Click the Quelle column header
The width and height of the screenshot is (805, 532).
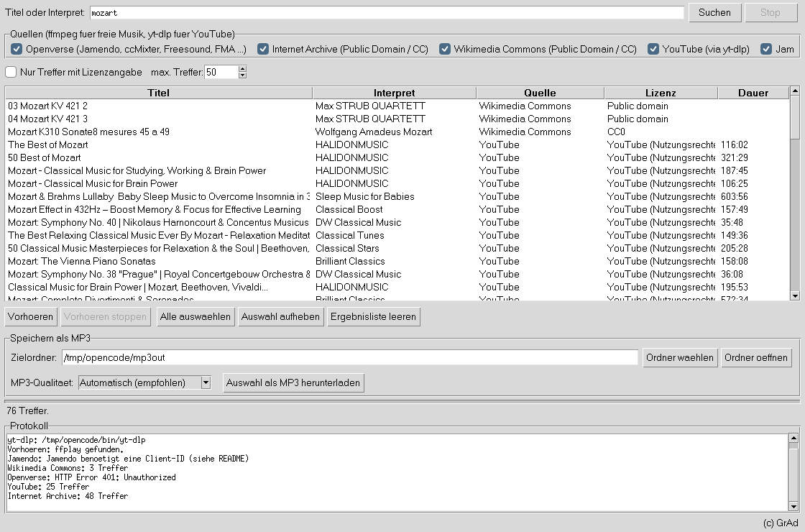540,93
